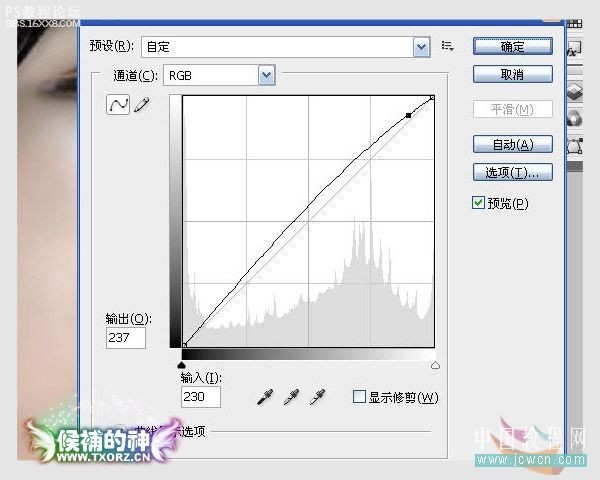The width and height of the screenshot is (600, 480).
Task: Click the 输入 input value field
Action: [201, 397]
